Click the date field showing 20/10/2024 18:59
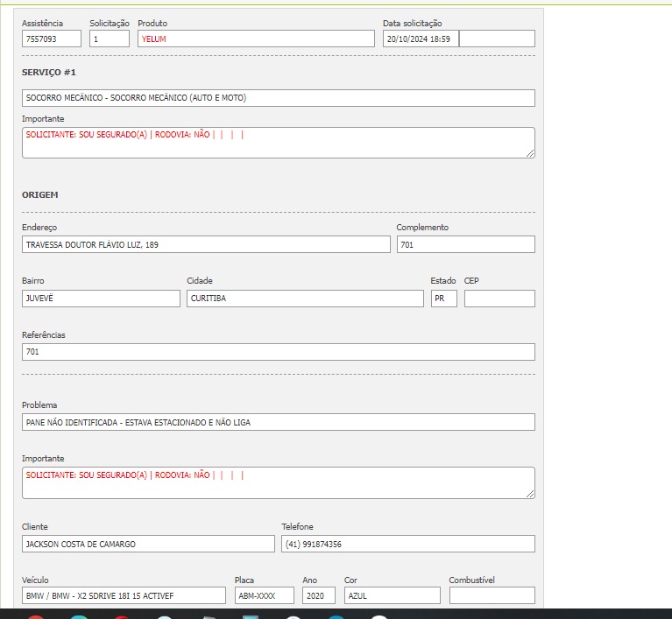The width and height of the screenshot is (672, 619). tap(421, 39)
